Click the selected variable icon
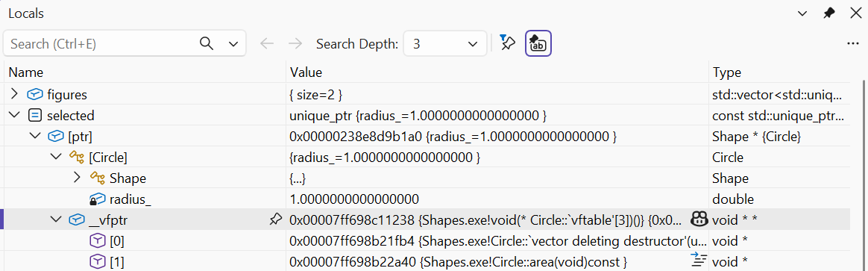This screenshot has width=868, height=271. tap(34, 116)
